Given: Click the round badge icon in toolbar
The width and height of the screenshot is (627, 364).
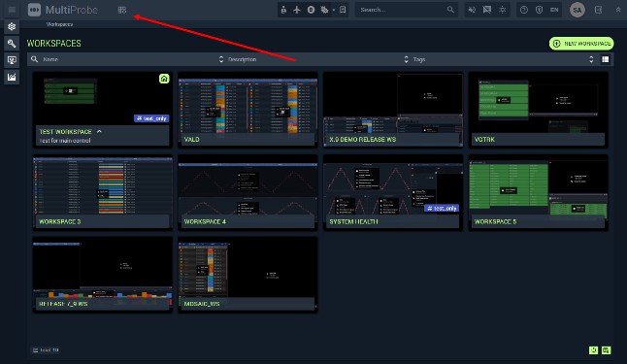Looking at the screenshot, I should point(311,10).
